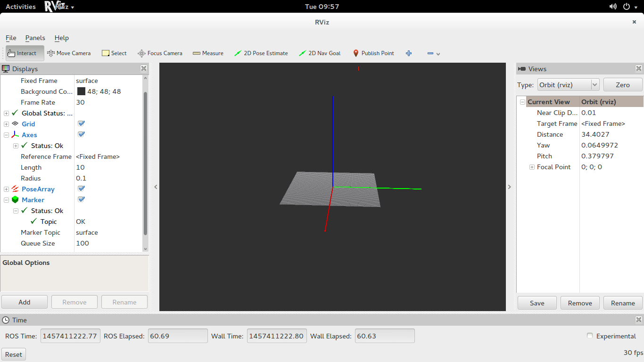Select the Distance value 34.4027
Image resolution: width=644 pixels, height=362 pixels.
click(595, 134)
